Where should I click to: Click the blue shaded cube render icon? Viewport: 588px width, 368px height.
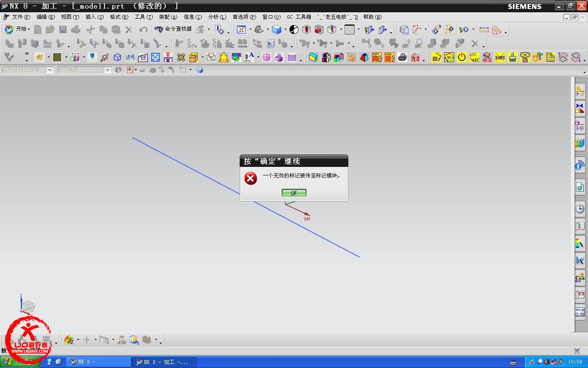(x=276, y=29)
